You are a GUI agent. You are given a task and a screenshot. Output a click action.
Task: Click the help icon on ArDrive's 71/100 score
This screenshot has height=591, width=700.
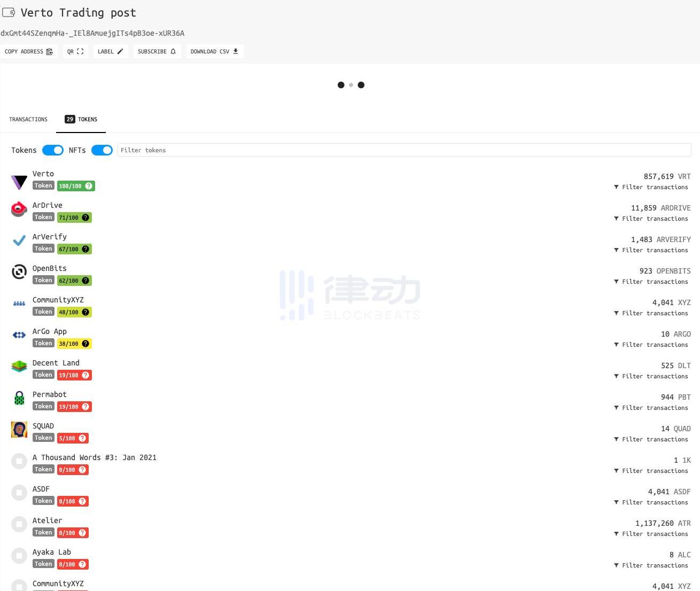(85, 217)
